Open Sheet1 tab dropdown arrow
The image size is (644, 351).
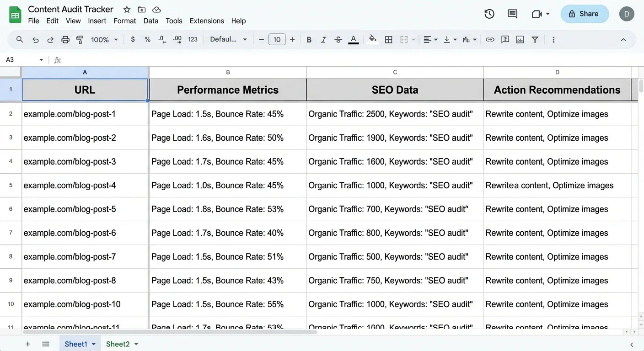[94, 344]
